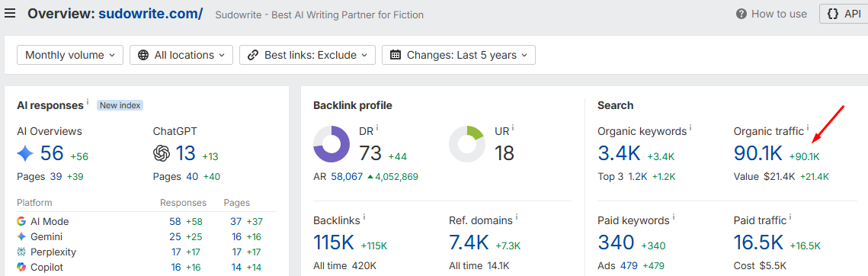The width and height of the screenshot is (868, 276).
Task: Click the DR donut chart
Action: [332, 143]
